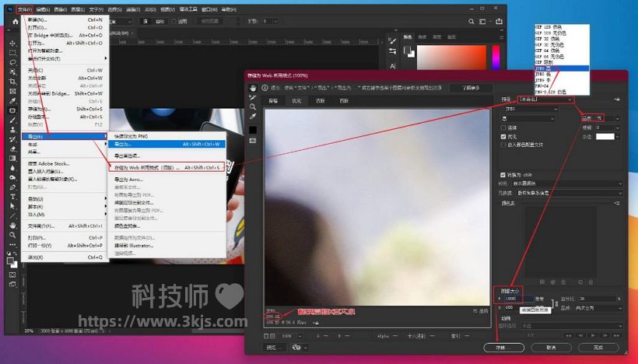Image resolution: width=638 pixels, height=364 pixels.
Task: Click the 预览... preview button
Action: 273,348
